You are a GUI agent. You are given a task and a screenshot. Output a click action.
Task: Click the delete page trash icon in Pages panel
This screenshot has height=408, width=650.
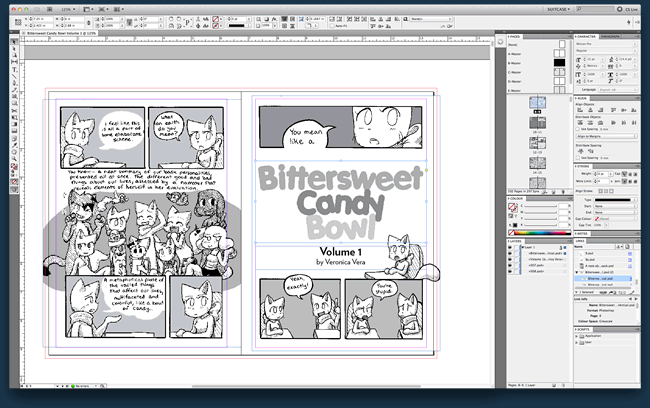(x=563, y=192)
